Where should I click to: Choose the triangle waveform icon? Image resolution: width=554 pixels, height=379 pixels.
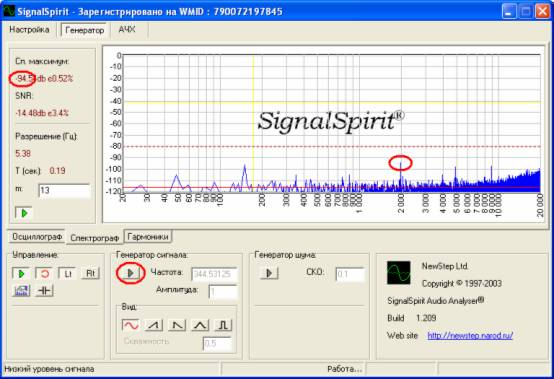coord(200,325)
